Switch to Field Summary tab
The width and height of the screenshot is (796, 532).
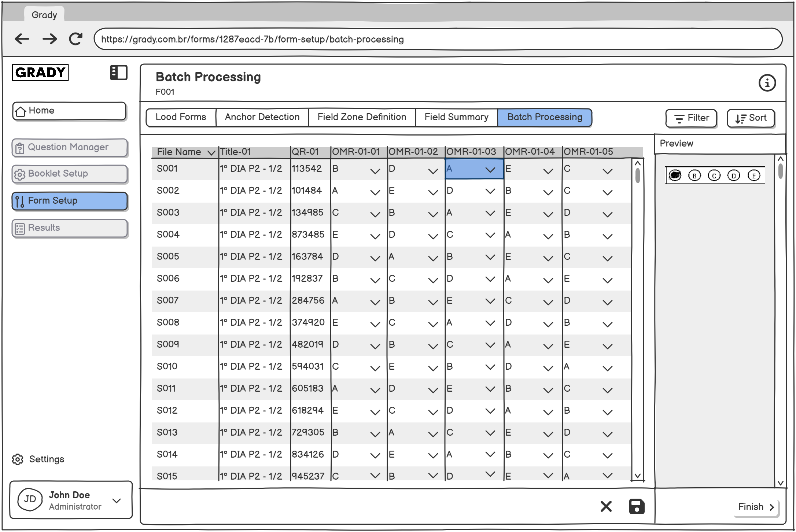click(x=456, y=117)
